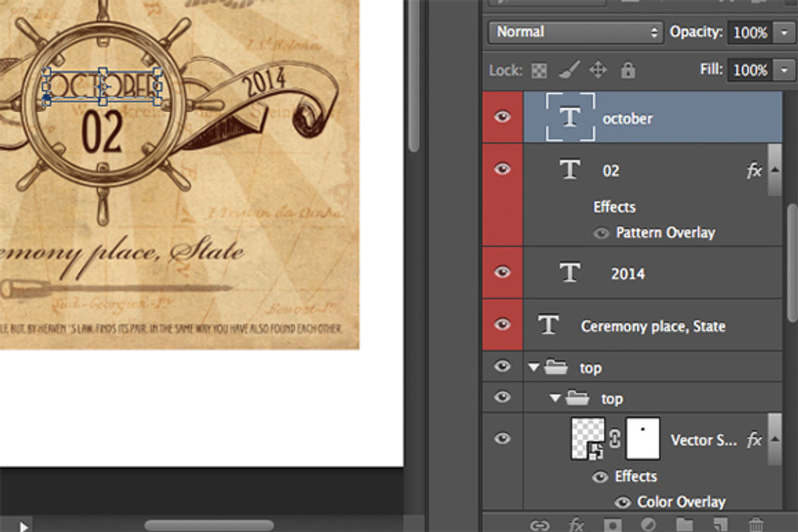Create new layer icon
Screen dimensions: 798x532
click(720, 525)
